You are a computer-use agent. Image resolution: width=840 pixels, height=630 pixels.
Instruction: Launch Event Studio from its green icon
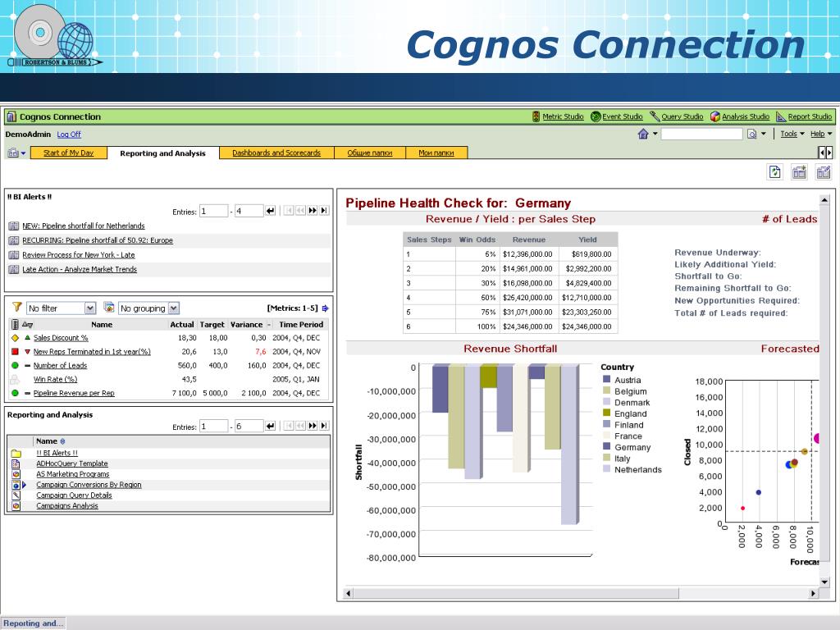(596, 116)
